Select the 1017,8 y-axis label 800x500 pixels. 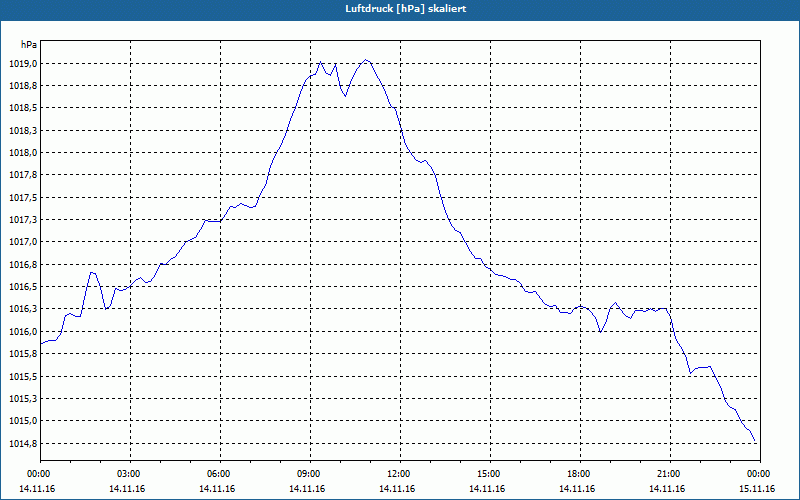tap(23, 175)
